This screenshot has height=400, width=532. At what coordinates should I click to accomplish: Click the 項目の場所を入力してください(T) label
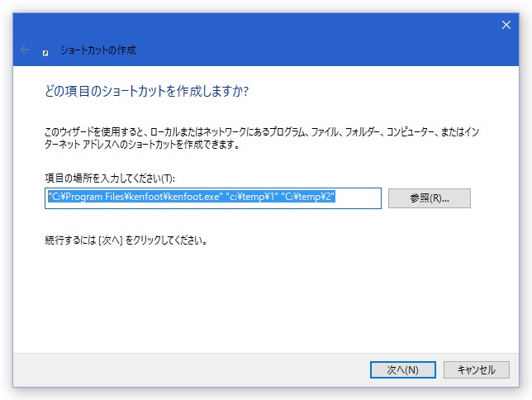(x=110, y=178)
